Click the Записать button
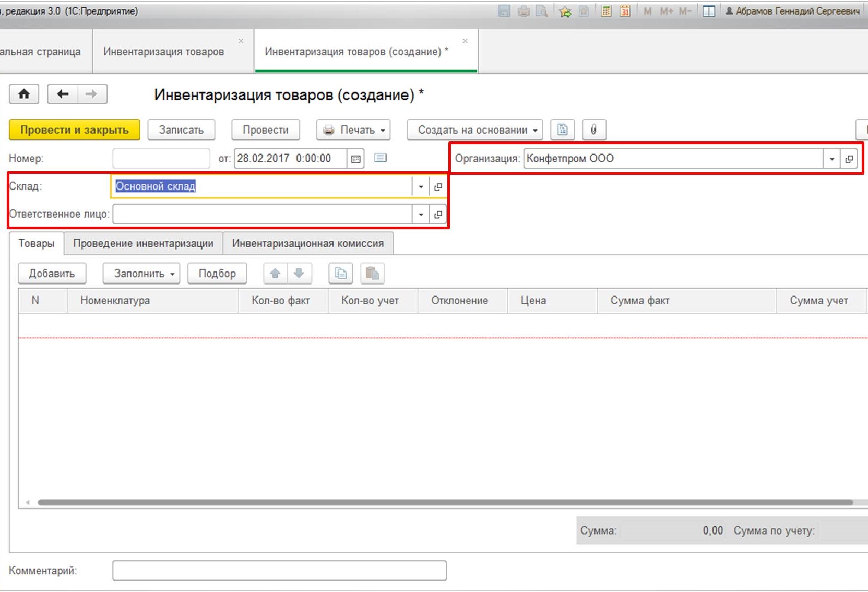The image size is (868, 592). pos(181,129)
